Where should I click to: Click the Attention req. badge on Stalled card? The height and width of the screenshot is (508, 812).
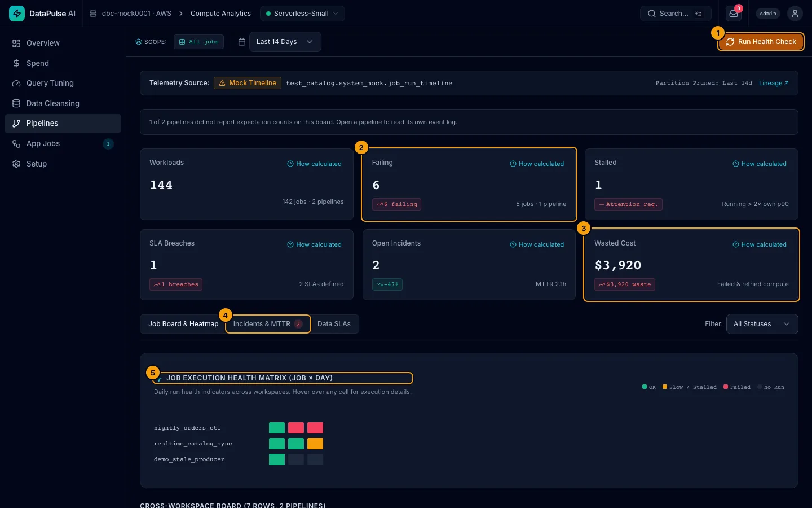[x=628, y=204]
